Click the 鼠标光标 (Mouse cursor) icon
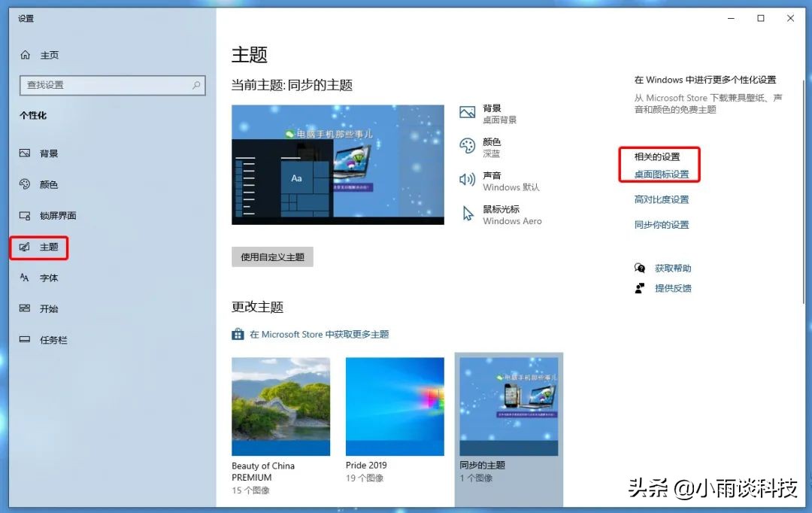Viewport: 812px width, 513px height. (x=468, y=214)
